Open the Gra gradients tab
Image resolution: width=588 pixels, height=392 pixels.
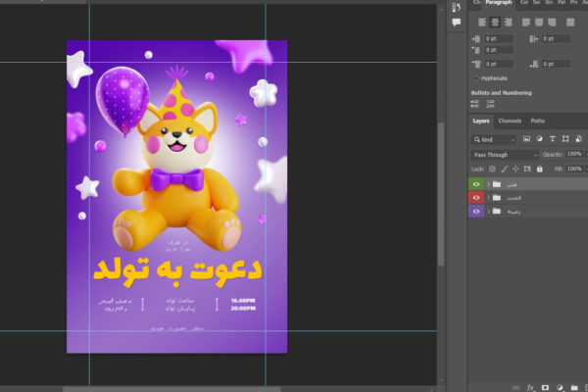pos(549,2)
